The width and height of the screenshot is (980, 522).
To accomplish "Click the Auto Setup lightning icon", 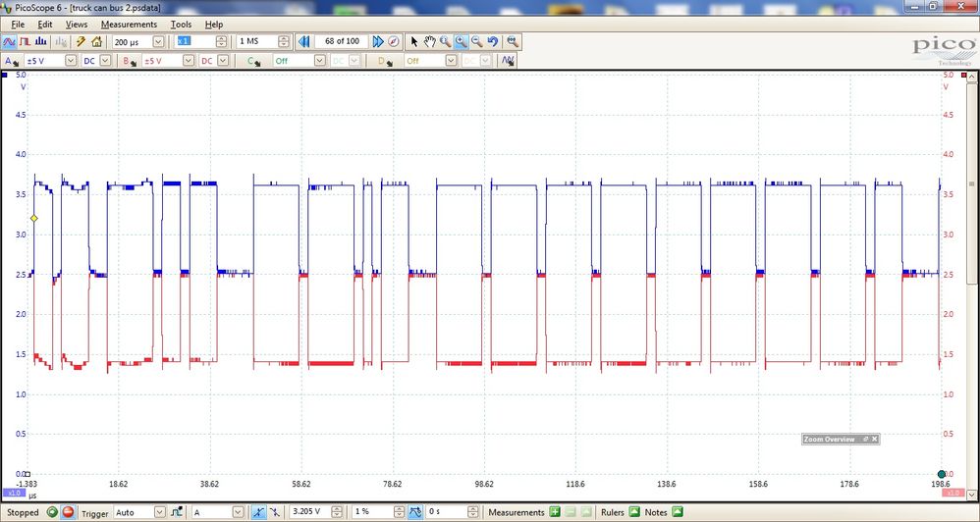I will (81, 42).
